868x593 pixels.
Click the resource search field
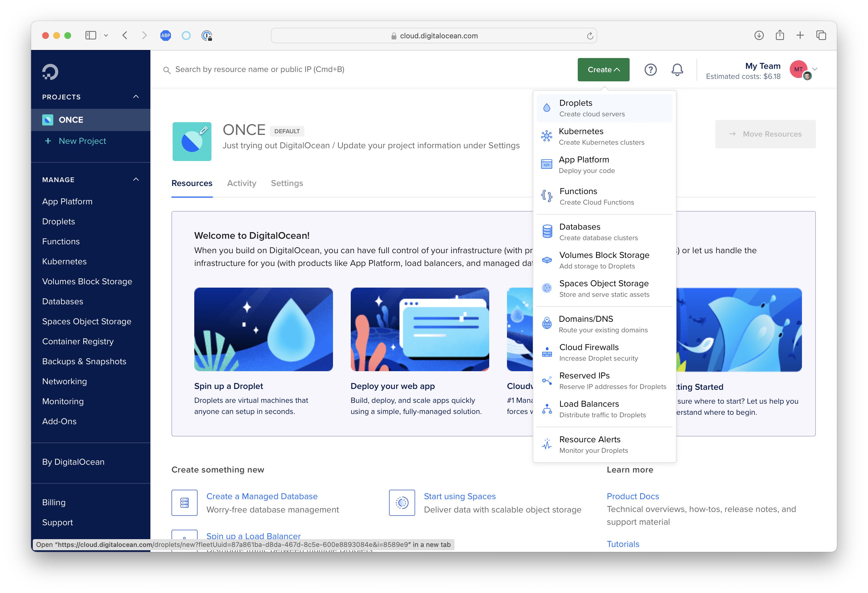(x=299, y=69)
